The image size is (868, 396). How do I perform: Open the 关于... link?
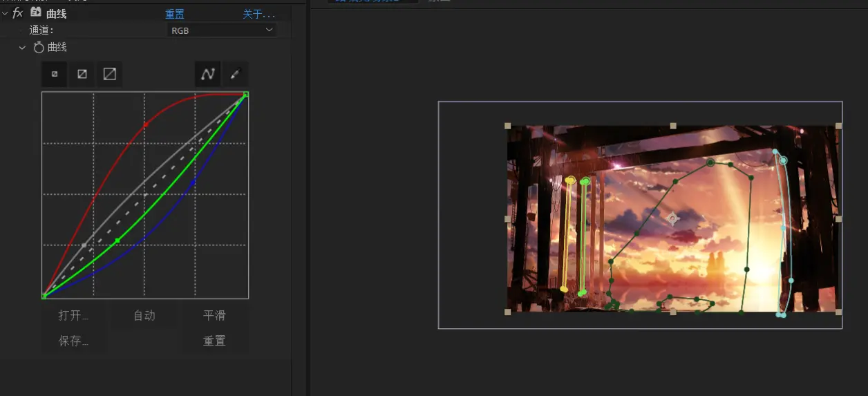(x=259, y=14)
